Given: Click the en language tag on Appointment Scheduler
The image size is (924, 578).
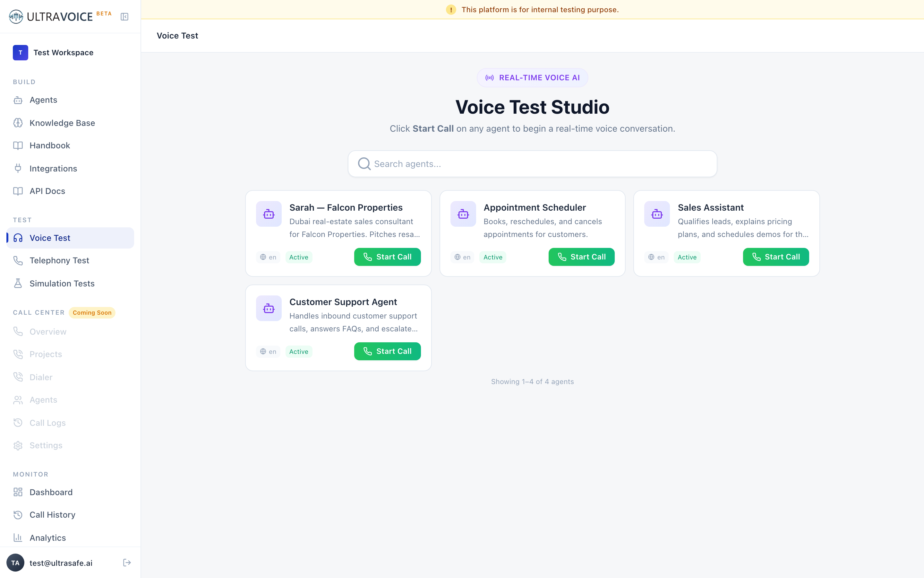Looking at the screenshot, I should [462, 257].
